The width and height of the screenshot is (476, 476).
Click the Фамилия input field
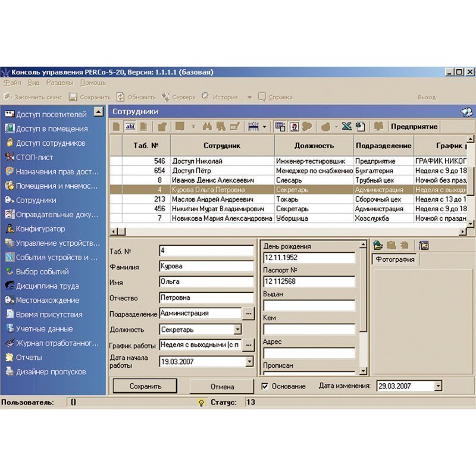206,266
